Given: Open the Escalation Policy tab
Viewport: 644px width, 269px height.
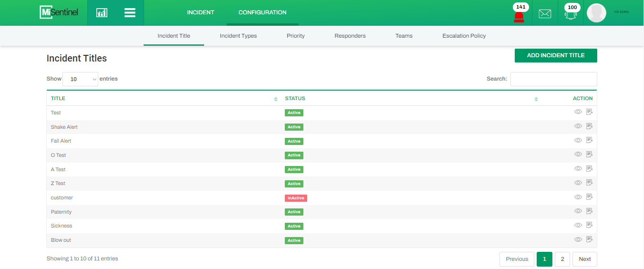Looking at the screenshot, I should [464, 36].
